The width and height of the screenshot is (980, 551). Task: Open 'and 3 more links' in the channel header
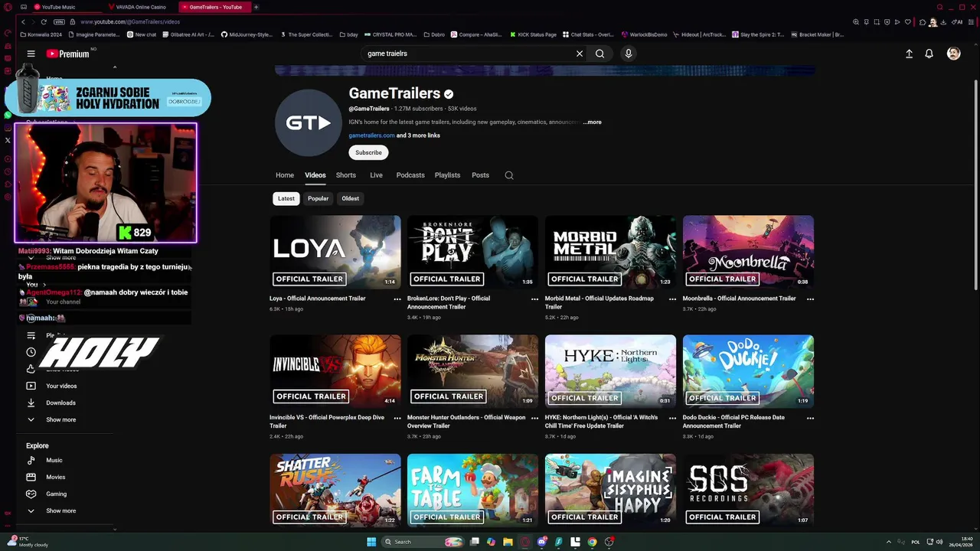(418, 135)
